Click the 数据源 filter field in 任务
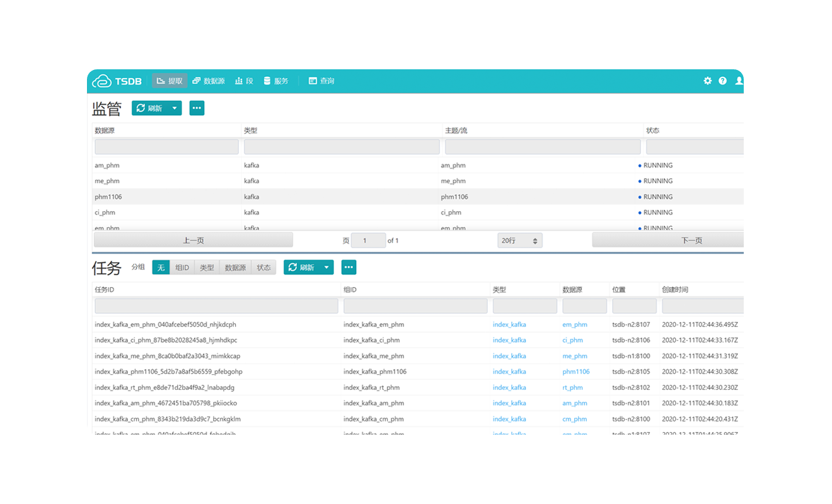 click(584, 306)
